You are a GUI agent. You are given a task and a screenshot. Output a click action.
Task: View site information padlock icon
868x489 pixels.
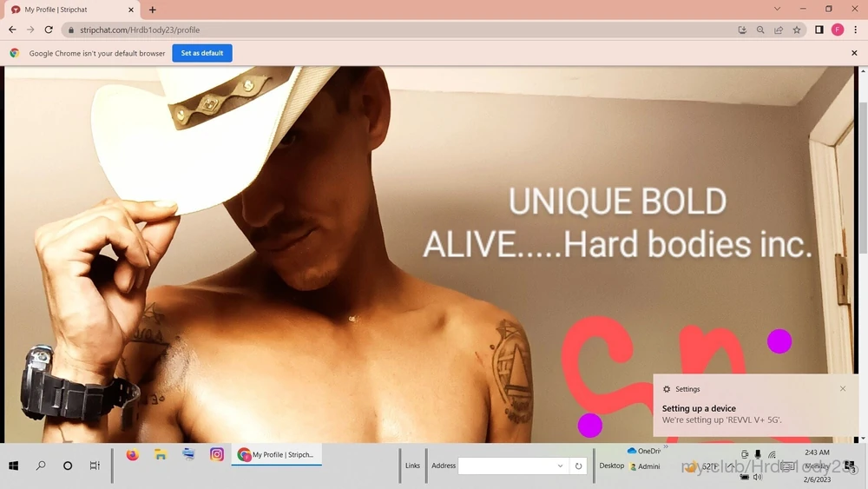click(71, 30)
